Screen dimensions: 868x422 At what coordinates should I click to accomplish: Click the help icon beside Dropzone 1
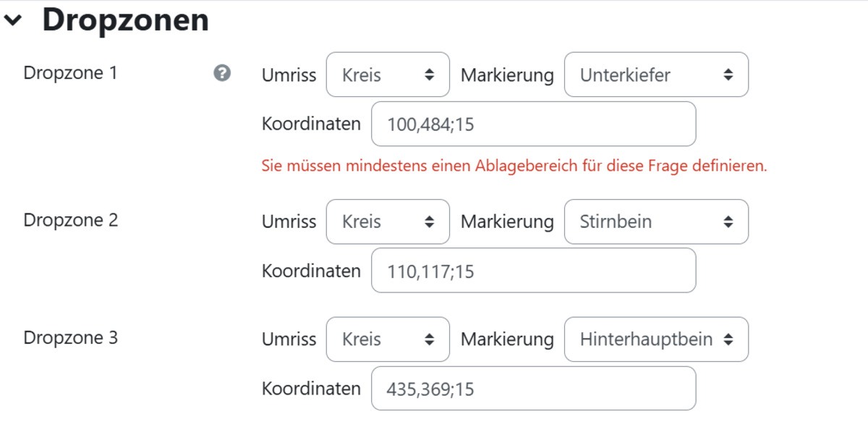point(222,73)
